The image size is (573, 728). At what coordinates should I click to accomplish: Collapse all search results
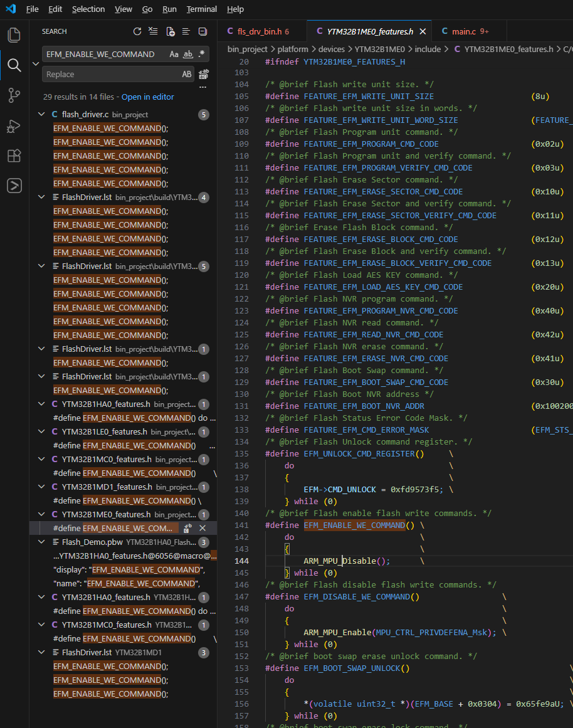[202, 31]
